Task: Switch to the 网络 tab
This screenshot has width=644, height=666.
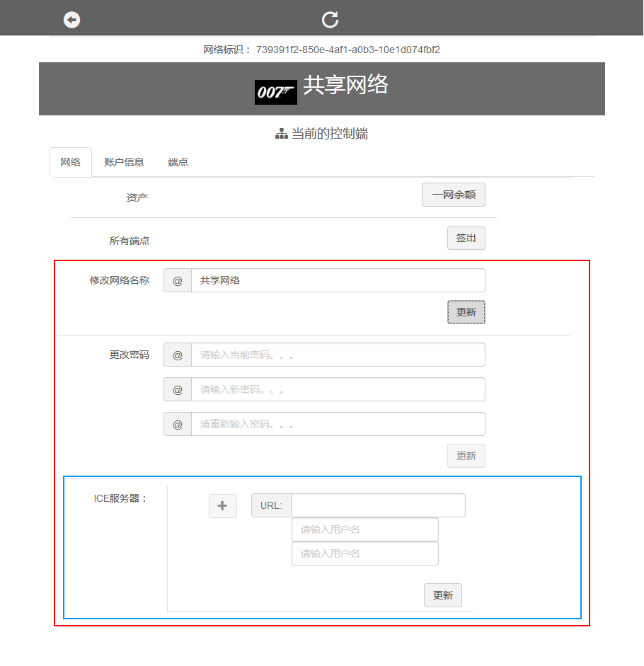Action: click(71, 162)
